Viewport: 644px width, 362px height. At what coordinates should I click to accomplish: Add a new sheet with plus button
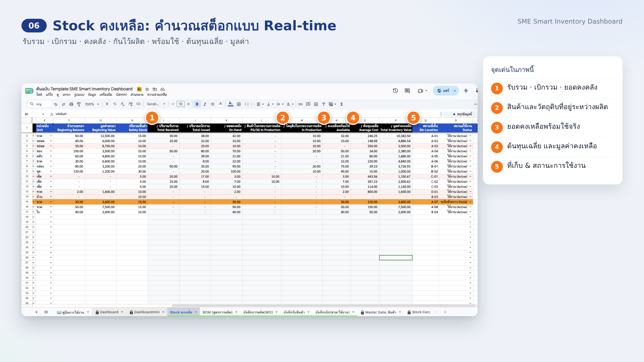pyautogui.click(x=36, y=312)
